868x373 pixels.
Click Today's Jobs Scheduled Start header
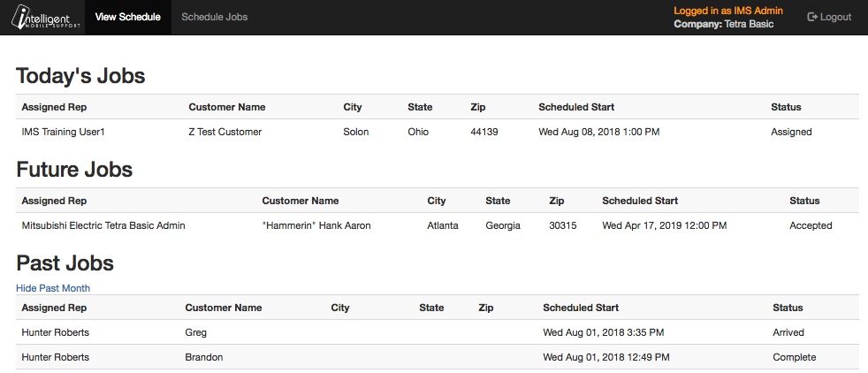click(x=576, y=107)
